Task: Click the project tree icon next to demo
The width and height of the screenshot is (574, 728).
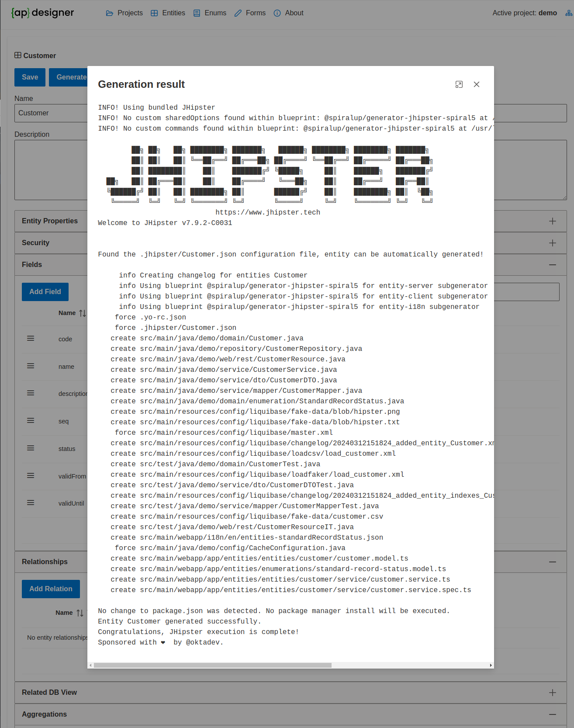Action: (x=568, y=13)
